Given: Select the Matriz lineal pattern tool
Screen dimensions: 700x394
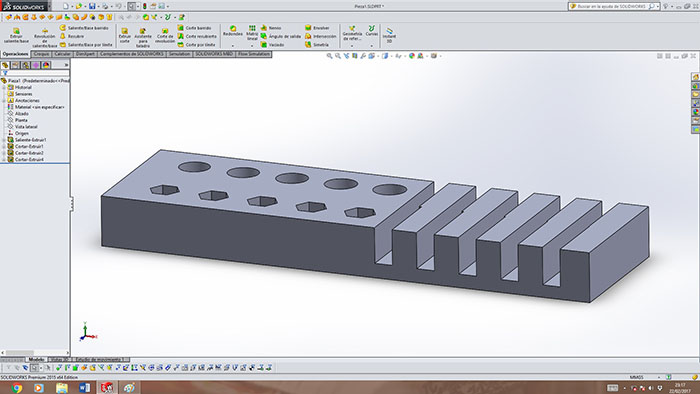Looking at the screenshot, I should (x=252, y=33).
